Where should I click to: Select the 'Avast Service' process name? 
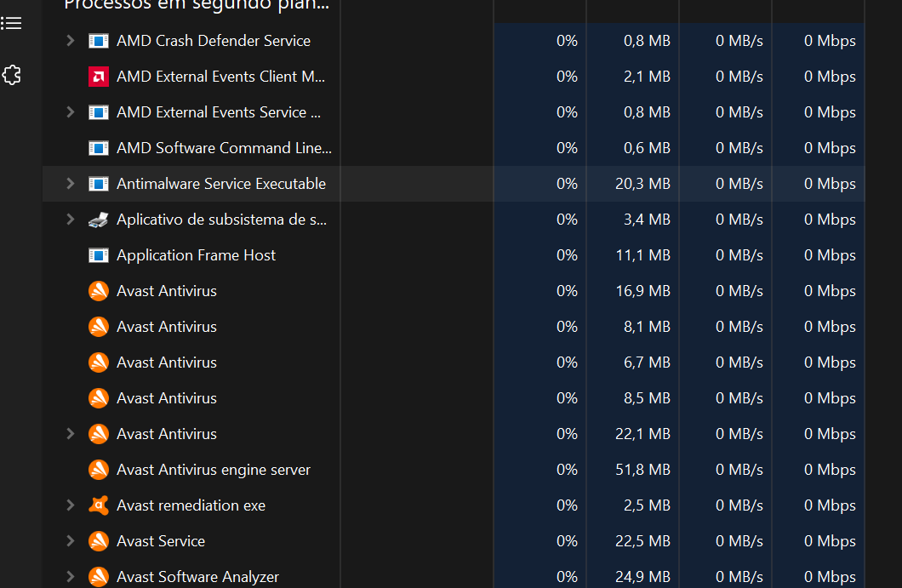(161, 541)
